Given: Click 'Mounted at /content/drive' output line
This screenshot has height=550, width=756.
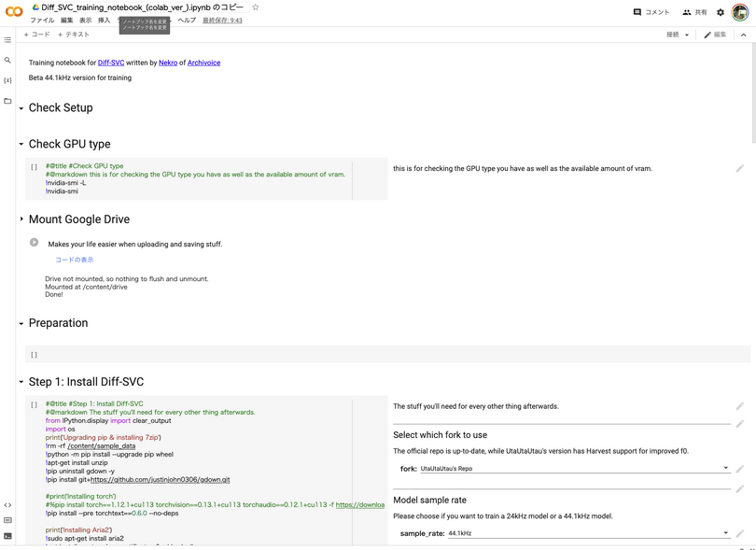Looking at the screenshot, I should (x=86, y=287).
